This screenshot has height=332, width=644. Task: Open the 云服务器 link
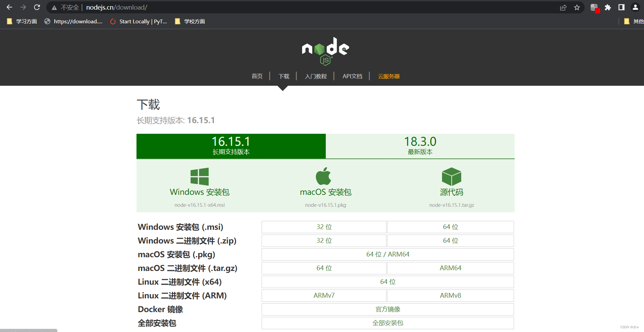389,76
